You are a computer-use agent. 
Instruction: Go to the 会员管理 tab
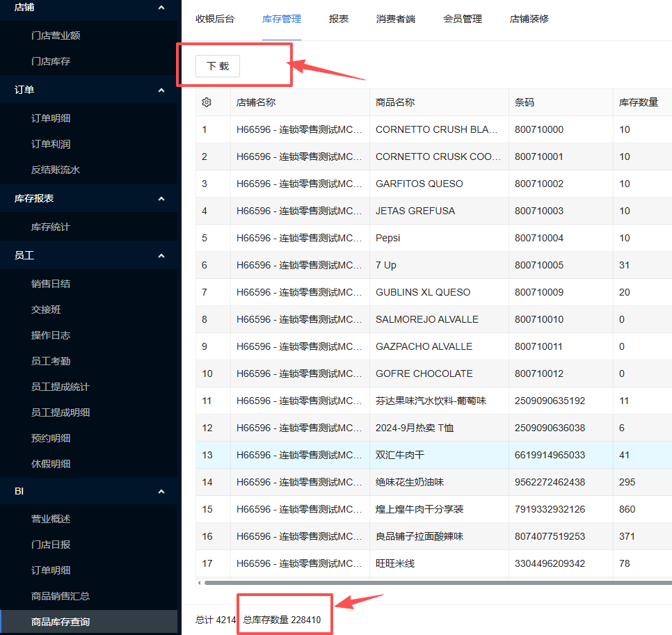point(463,19)
